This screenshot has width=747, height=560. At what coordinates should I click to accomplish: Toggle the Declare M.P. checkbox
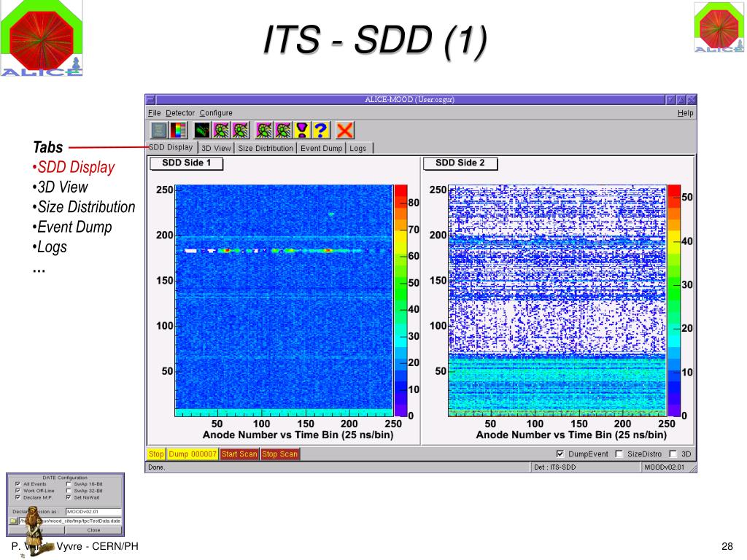click(x=18, y=497)
